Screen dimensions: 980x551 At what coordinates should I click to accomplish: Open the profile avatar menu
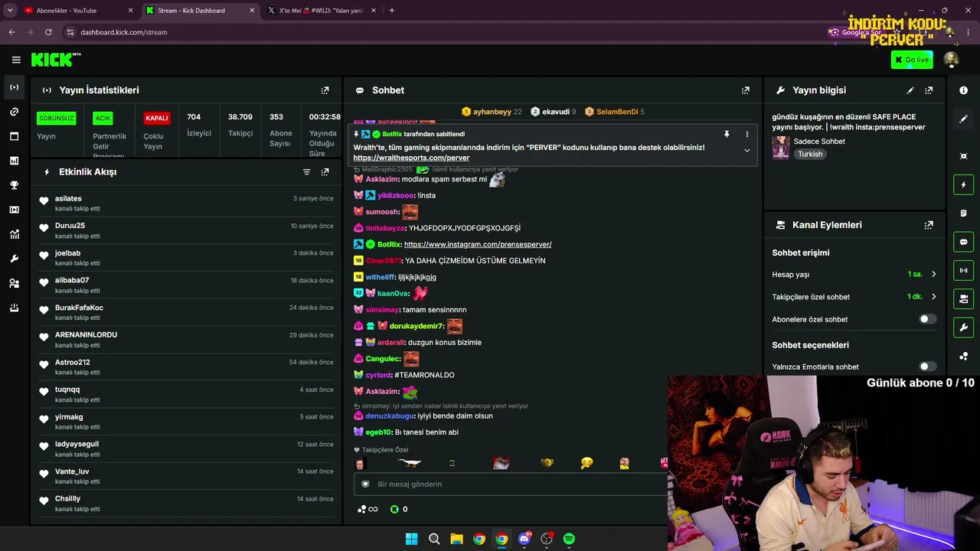coord(951,60)
